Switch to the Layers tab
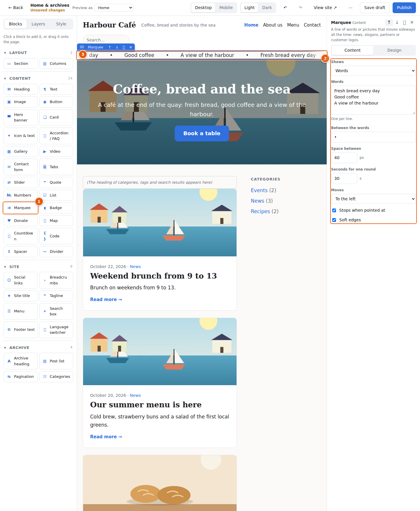 click(38, 24)
